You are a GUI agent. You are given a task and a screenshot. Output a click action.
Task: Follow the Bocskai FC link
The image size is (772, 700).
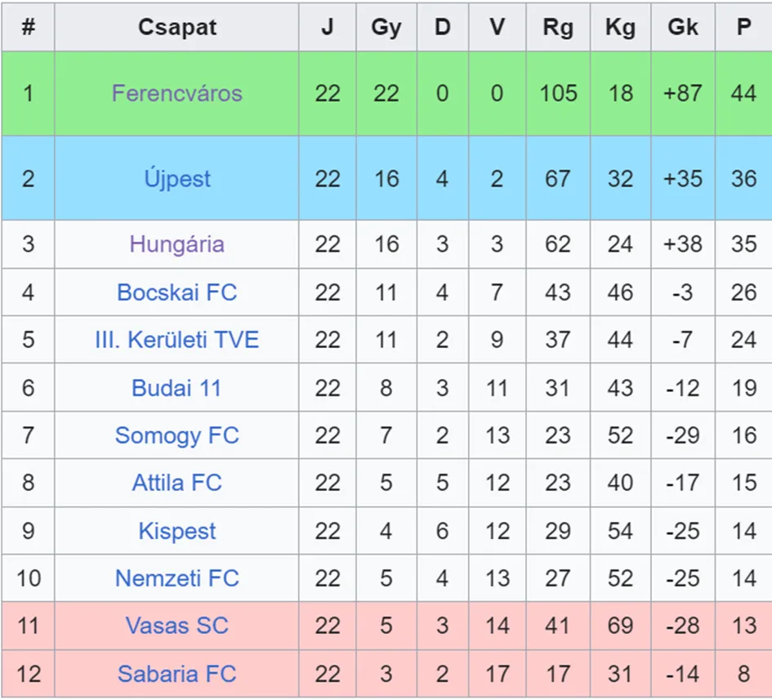tap(176, 292)
